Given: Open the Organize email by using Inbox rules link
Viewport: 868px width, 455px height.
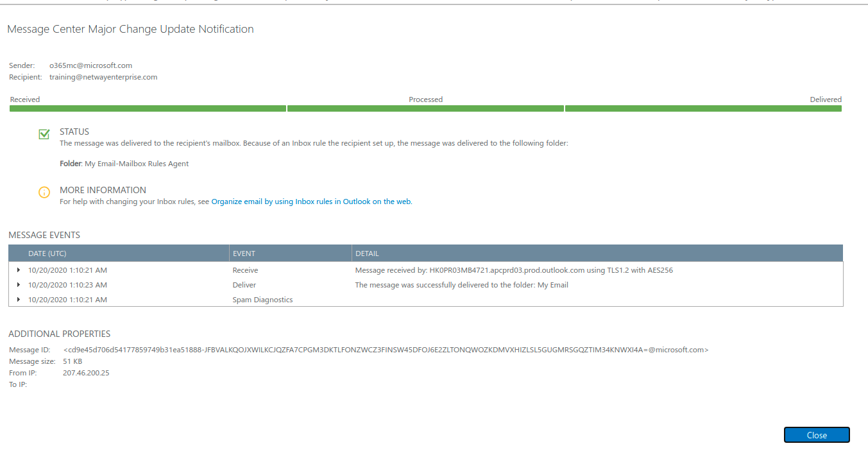Looking at the screenshot, I should 311,202.
